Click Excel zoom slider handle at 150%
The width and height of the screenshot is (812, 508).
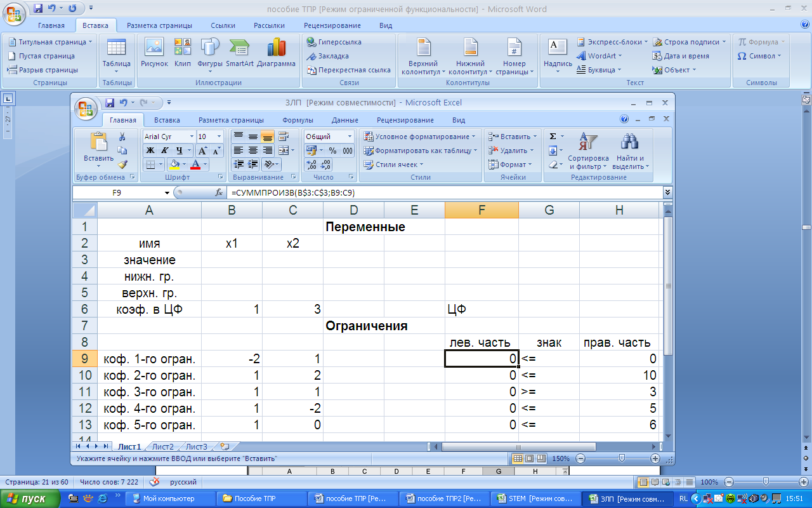tap(622, 458)
